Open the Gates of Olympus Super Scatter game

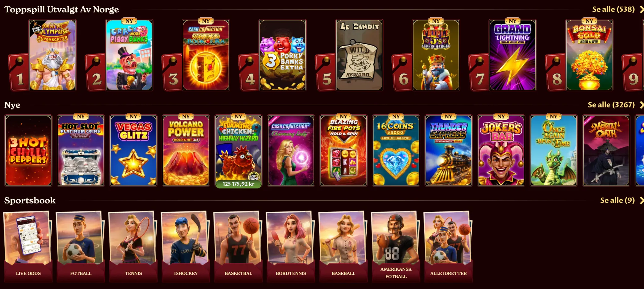pyautogui.click(x=53, y=55)
